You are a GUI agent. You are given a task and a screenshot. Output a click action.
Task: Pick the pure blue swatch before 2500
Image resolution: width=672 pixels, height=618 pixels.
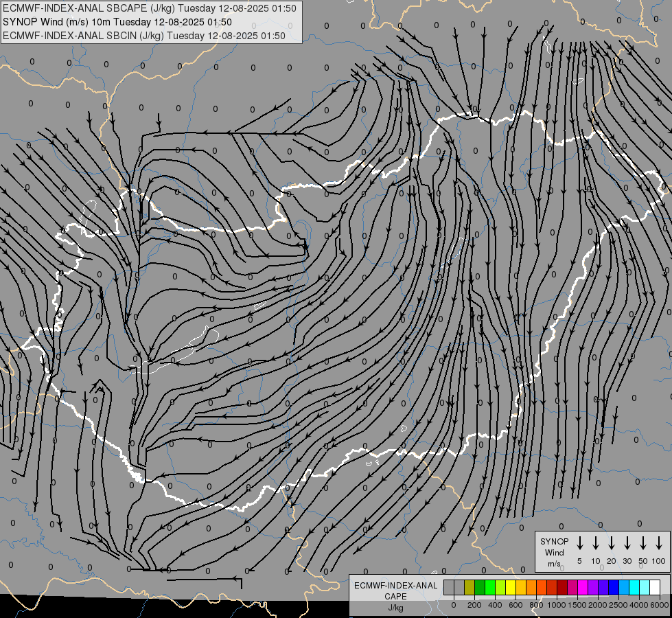613,588
